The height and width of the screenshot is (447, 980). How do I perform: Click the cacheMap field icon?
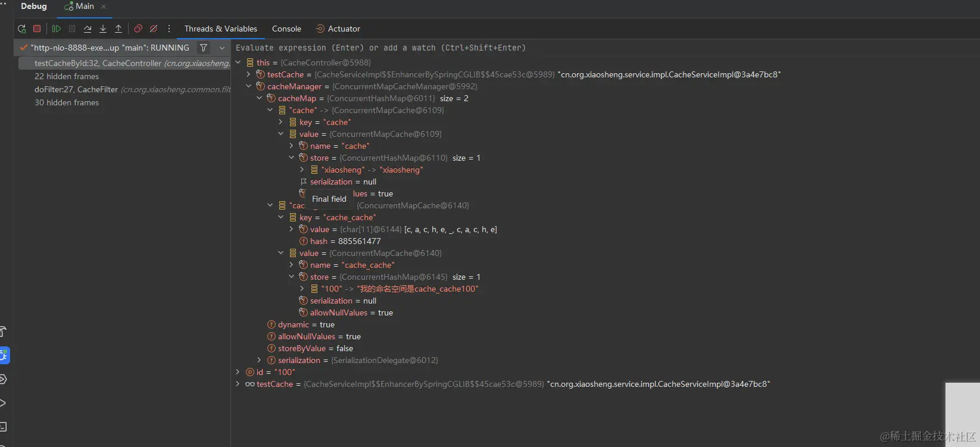tap(271, 98)
